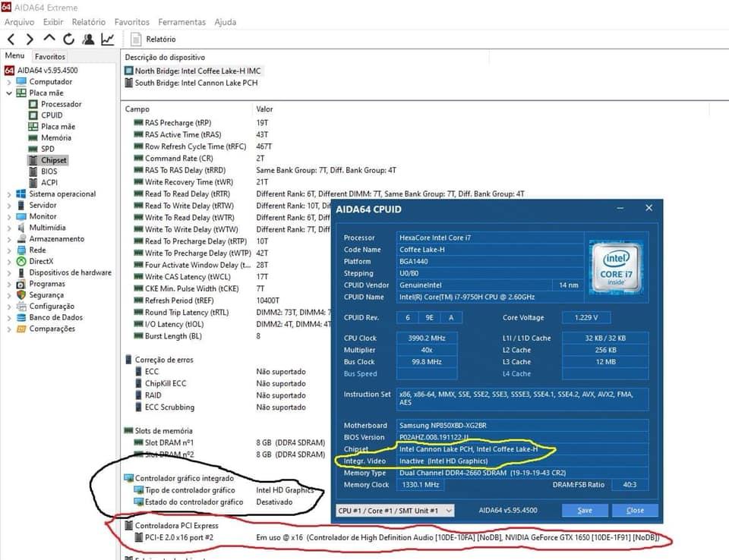The image size is (729, 560).
Task: Expand the Sistema operacional tree node
Action: pos(9,194)
